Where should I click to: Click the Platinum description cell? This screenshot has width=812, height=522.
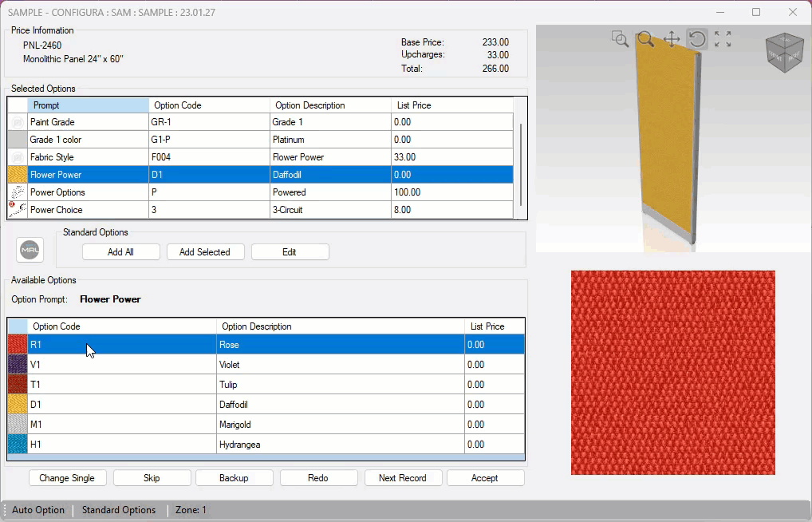330,140
